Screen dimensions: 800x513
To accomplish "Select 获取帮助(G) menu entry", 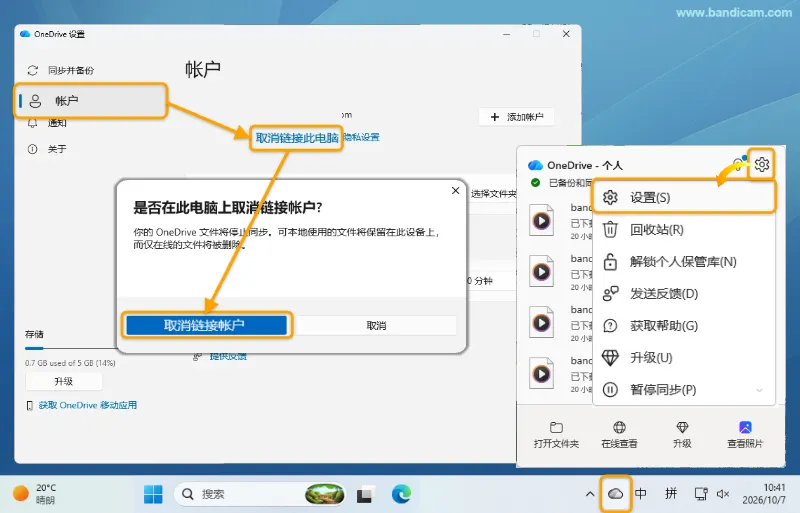I will [x=684, y=326].
